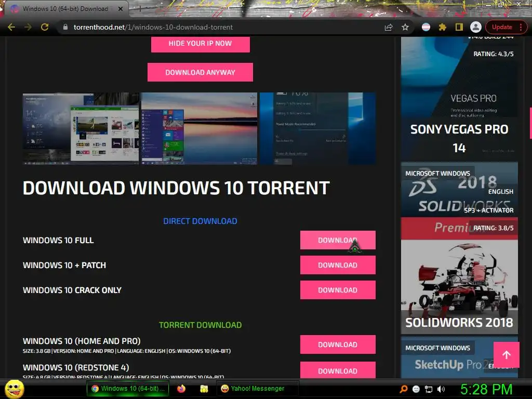Click the scroll-to-top arrow button
Image resolution: width=532 pixels, height=399 pixels.
(506, 355)
